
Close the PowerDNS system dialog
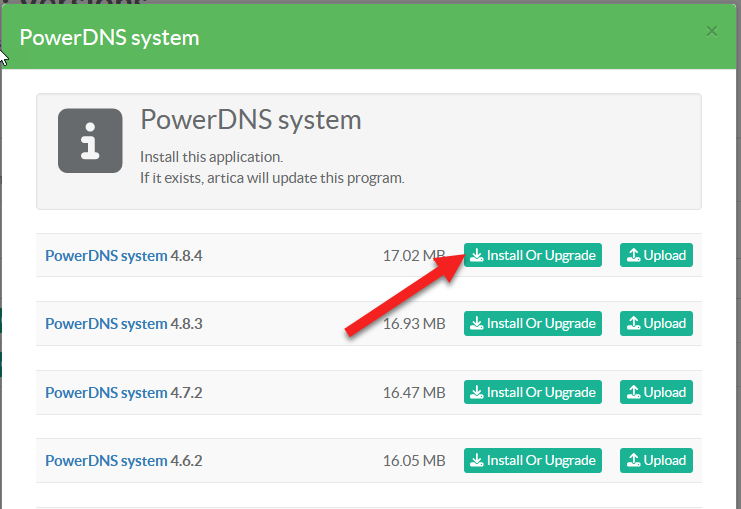click(x=712, y=31)
